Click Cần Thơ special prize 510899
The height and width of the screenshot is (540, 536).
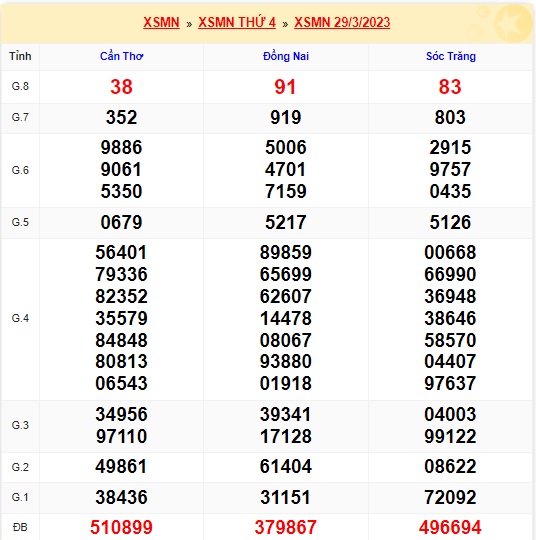(121, 527)
